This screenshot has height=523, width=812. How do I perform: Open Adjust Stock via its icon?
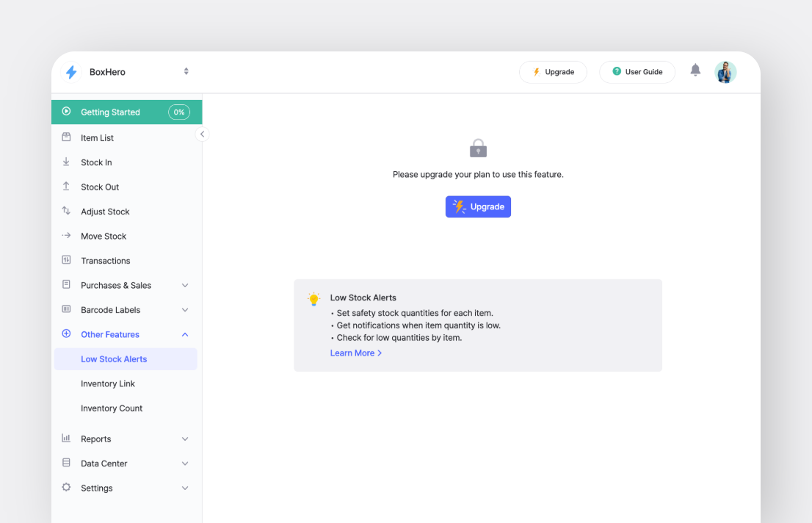[67, 211]
